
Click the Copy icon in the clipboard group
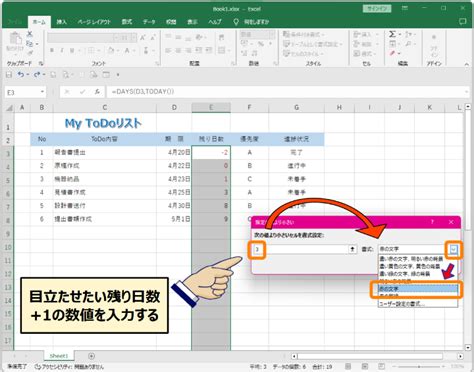pos(30,43)
